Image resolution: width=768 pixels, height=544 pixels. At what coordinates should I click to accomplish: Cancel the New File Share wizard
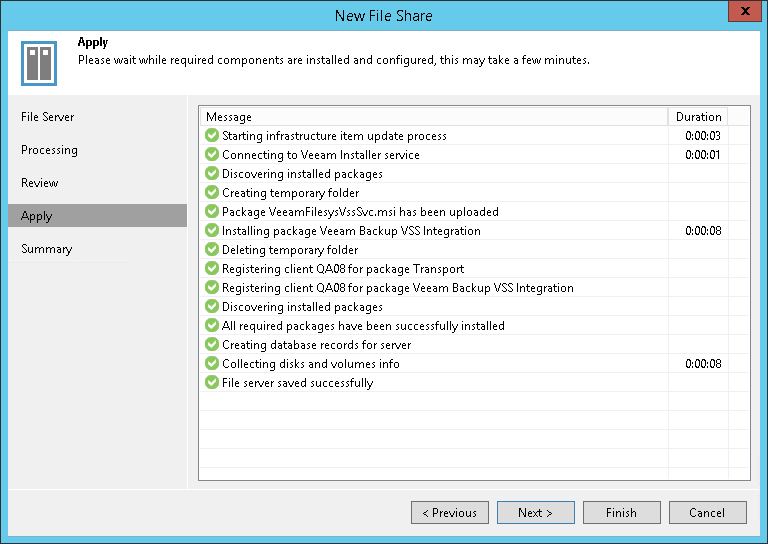click(x=707, y=513)
